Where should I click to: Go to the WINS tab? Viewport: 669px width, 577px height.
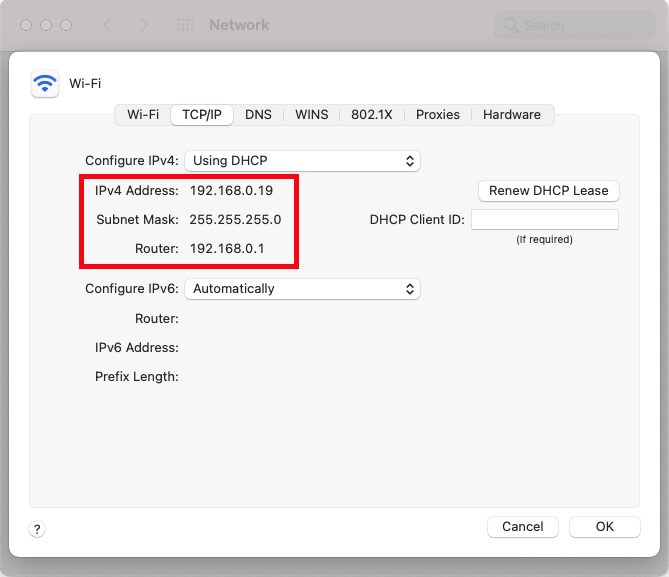tap(311, 115)
